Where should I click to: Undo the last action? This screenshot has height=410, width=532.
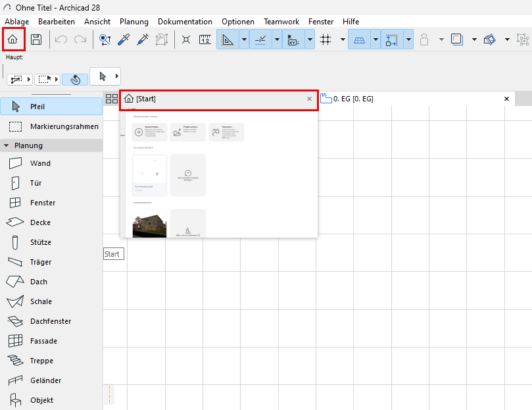click(x=60, y=39)
